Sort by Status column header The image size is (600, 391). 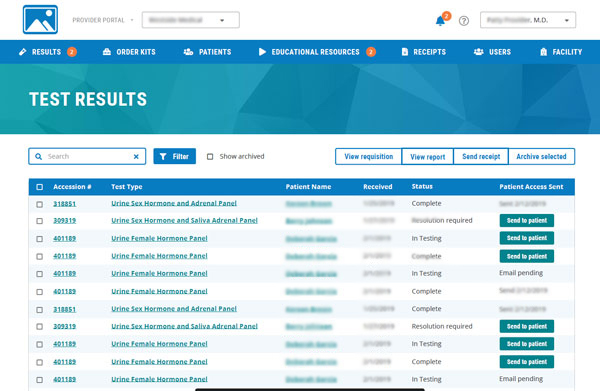click(422, 186)
